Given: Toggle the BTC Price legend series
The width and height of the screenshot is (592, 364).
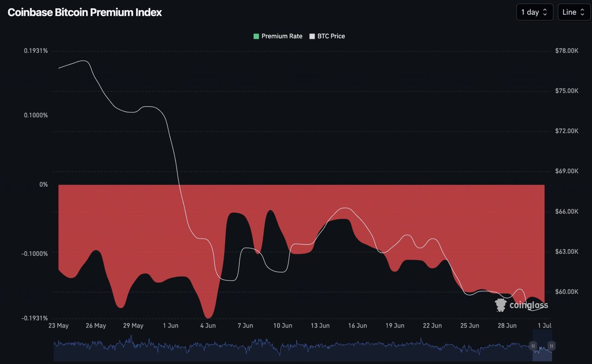Looking at the screenshot, I should (327, 36).
